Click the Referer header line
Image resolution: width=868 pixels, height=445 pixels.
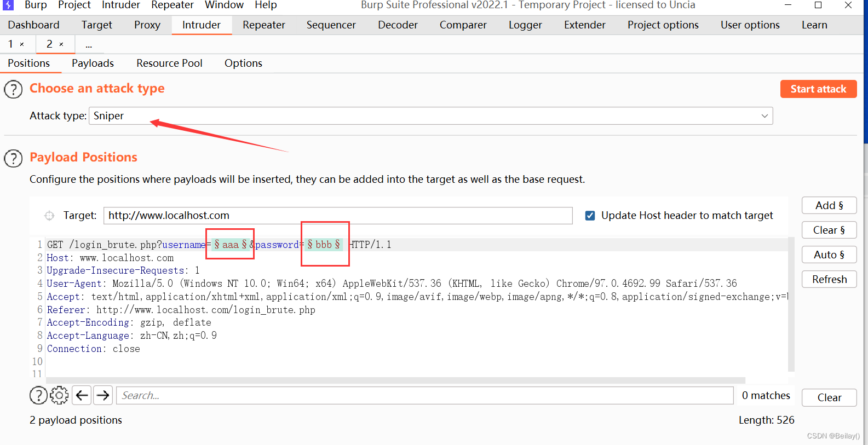[x=181, y=310]
